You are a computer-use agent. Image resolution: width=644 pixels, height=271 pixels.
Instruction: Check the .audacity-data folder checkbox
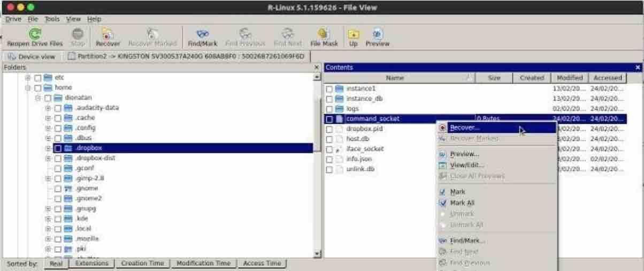click(58, 108)
